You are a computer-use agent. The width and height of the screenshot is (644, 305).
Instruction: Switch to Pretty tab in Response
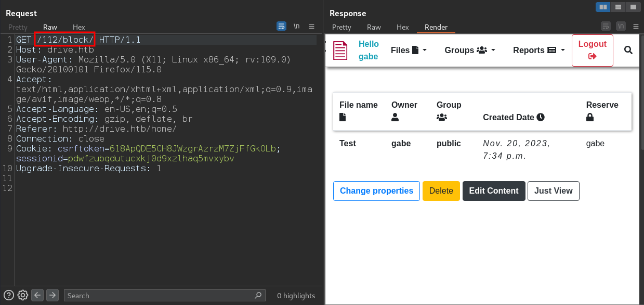(341, 27)
